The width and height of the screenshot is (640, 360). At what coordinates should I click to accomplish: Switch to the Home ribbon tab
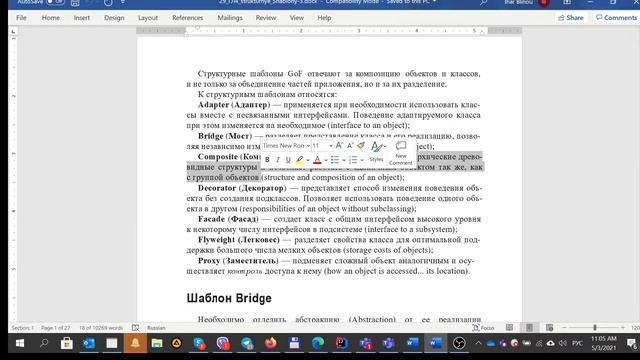(51, 18)
